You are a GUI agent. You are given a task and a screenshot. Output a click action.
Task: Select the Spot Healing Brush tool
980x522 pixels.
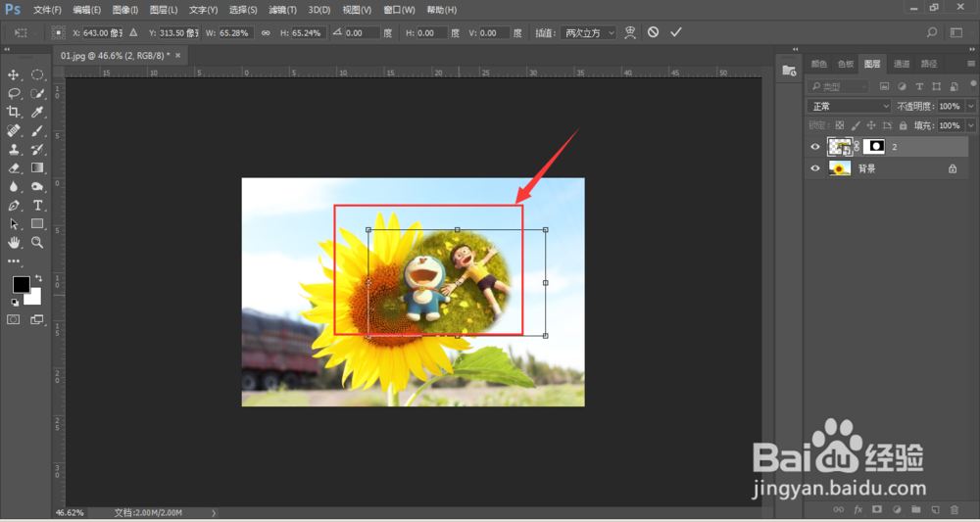pos(13,131)
